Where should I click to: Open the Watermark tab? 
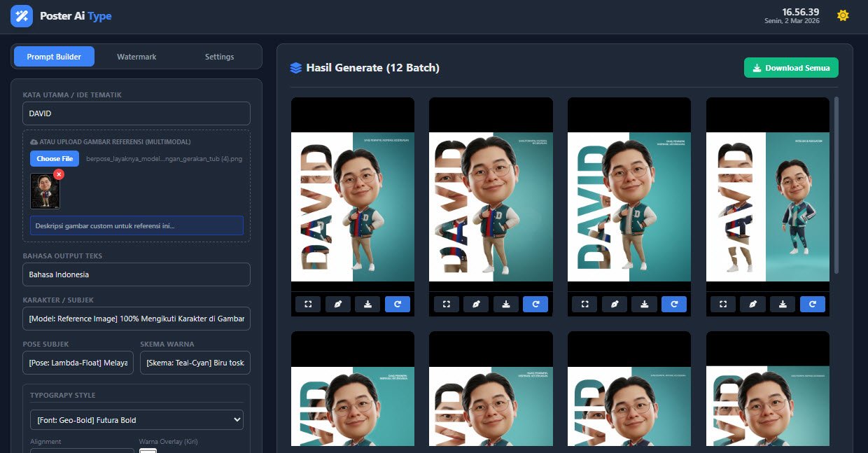coord(136,57)
